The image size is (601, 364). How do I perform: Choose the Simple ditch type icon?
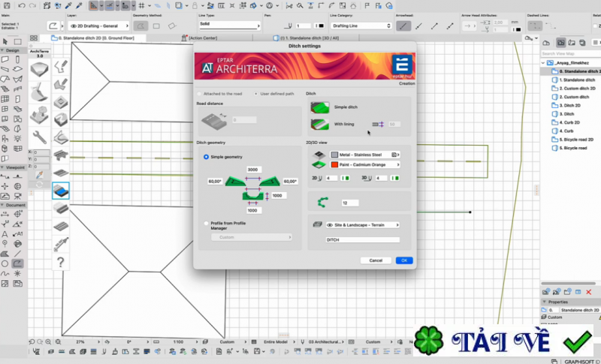320,107
